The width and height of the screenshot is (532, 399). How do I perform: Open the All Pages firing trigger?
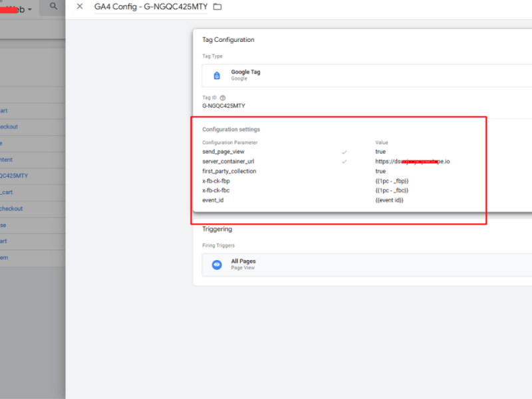coord(367,265)
